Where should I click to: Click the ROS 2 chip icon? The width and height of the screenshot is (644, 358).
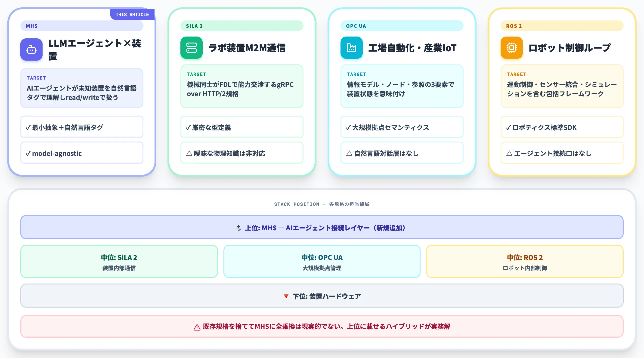511,48
